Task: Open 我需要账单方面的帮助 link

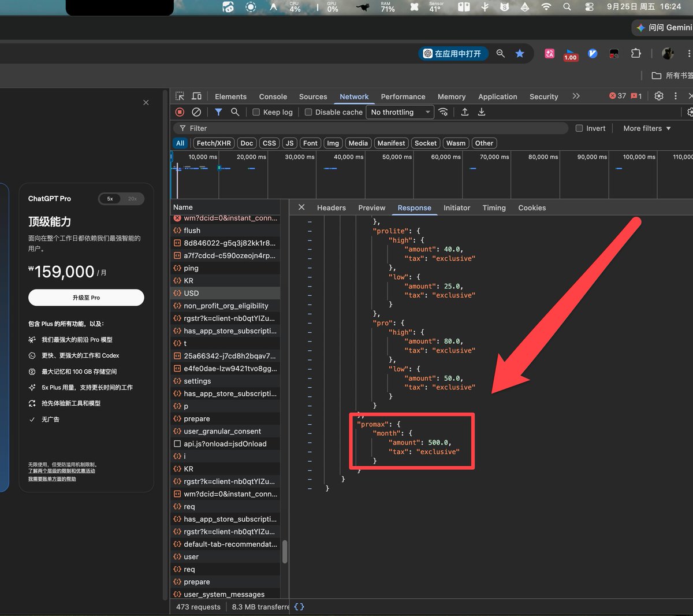Action: coord(52,479)
